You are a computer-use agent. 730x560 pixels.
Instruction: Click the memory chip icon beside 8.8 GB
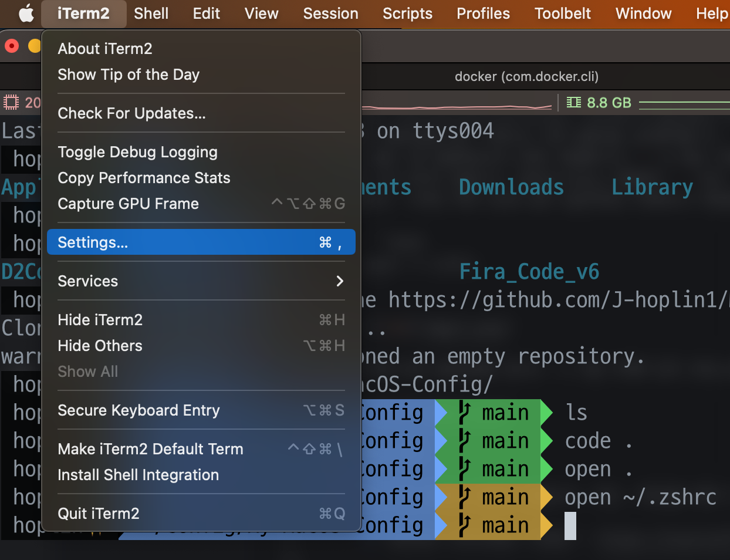click(x=573, y=103)
